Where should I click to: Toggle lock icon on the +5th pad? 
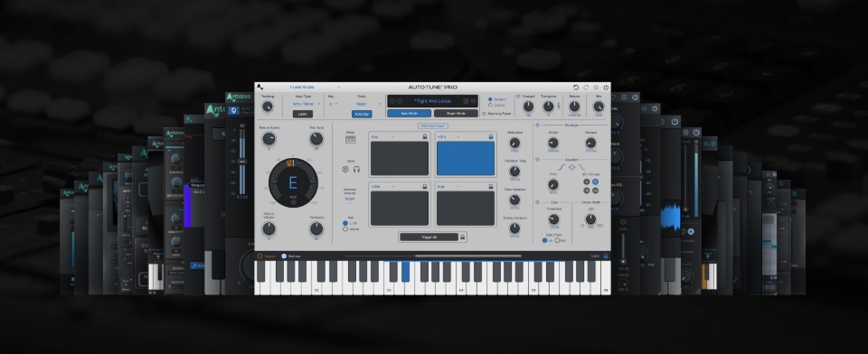click(x=425, y=186)
